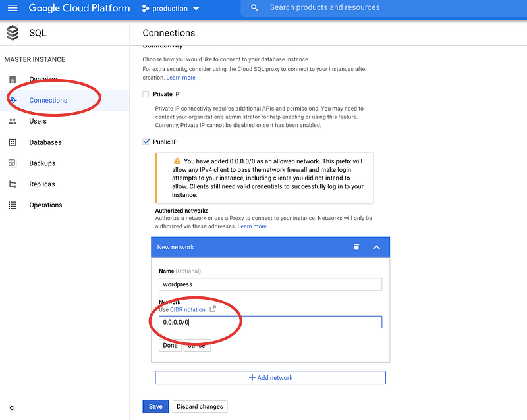Click the external link icon beside CIDR notation
527x420 pixels.
point(212,309)
